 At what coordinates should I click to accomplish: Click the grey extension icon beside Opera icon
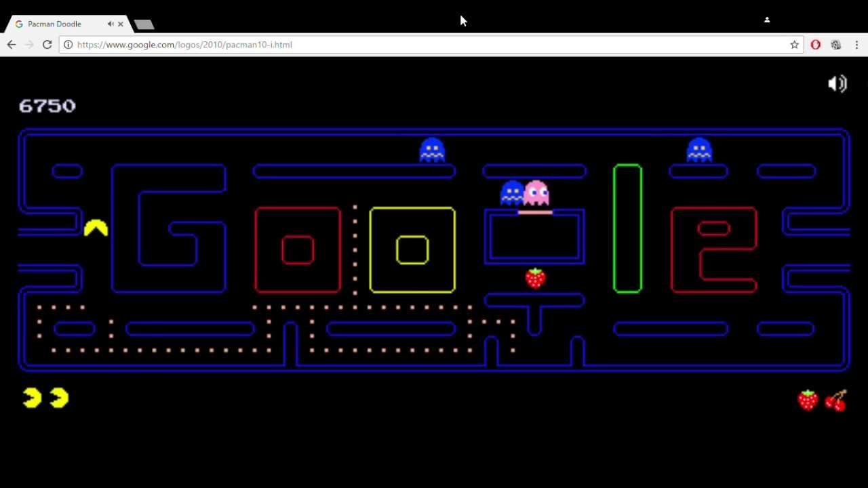(836, 45)
